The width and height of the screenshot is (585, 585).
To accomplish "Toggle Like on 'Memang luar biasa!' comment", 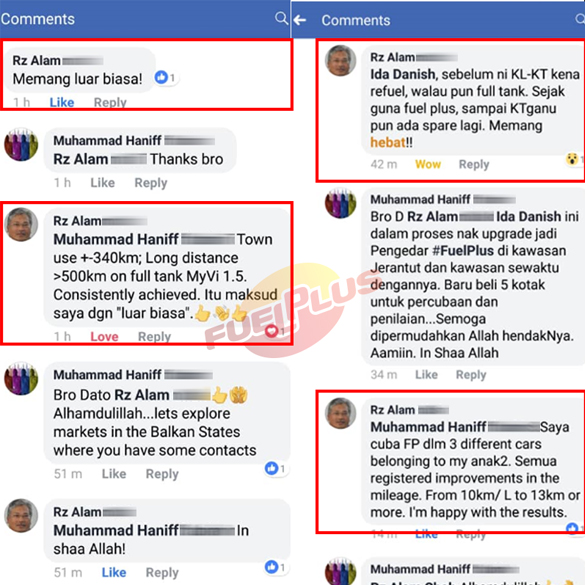I will (62, 102).
